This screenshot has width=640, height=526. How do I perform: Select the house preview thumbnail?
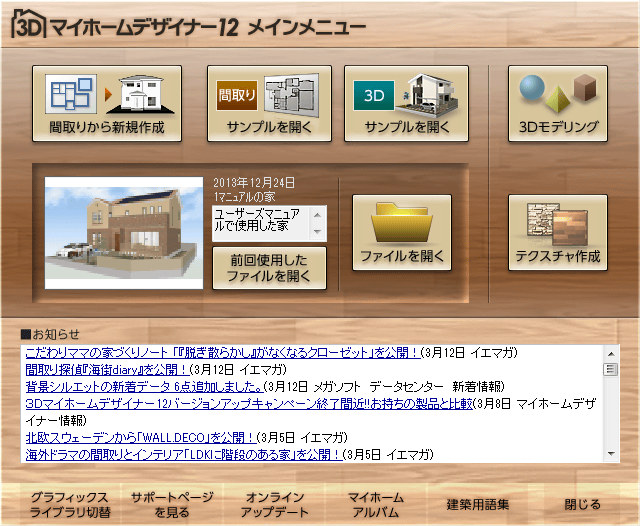124,233
